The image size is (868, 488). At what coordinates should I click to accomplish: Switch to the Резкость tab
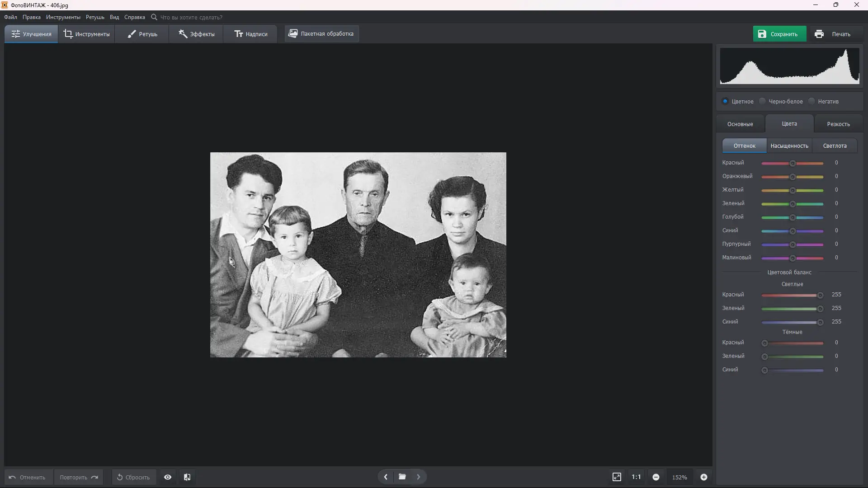(x=838, y=124)
